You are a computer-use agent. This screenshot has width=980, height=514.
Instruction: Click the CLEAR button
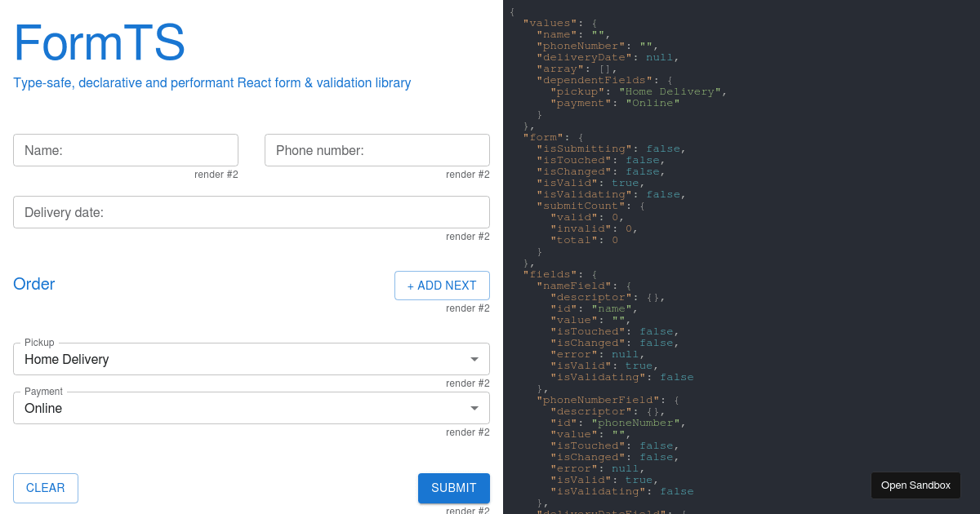45,488
